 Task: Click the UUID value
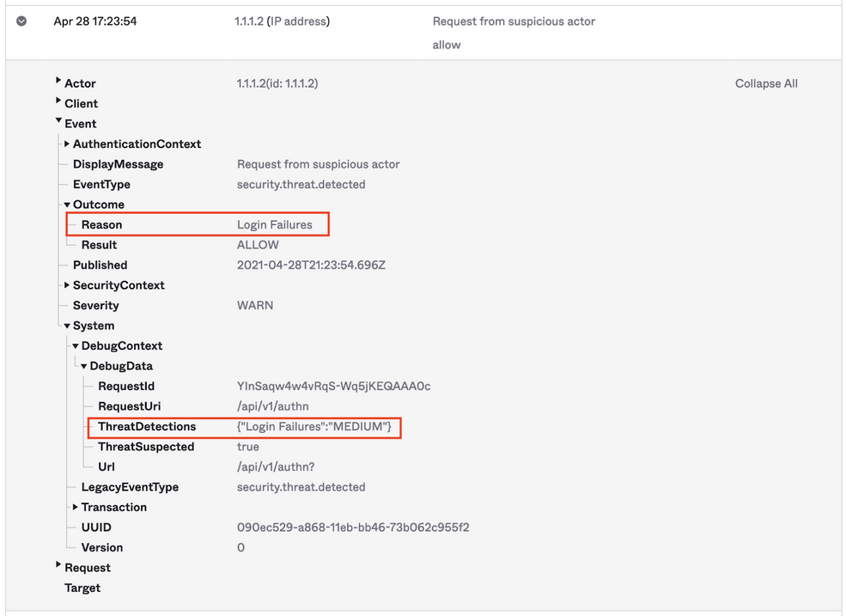[353, 528]
